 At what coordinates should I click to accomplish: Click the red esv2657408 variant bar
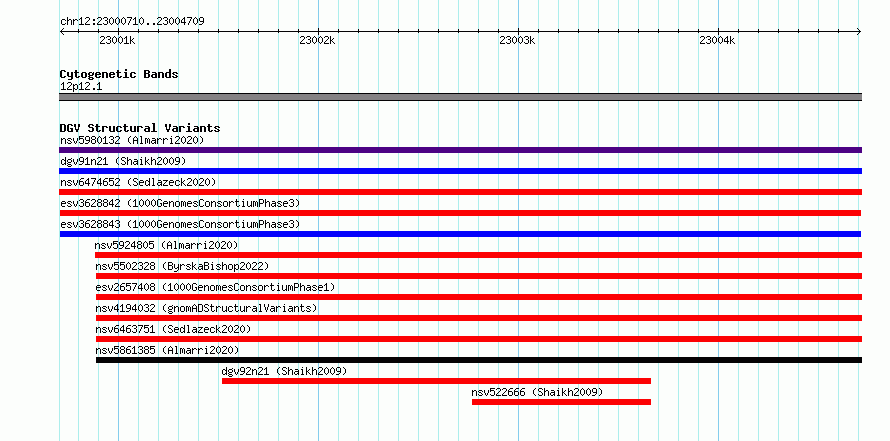point(479,297)
